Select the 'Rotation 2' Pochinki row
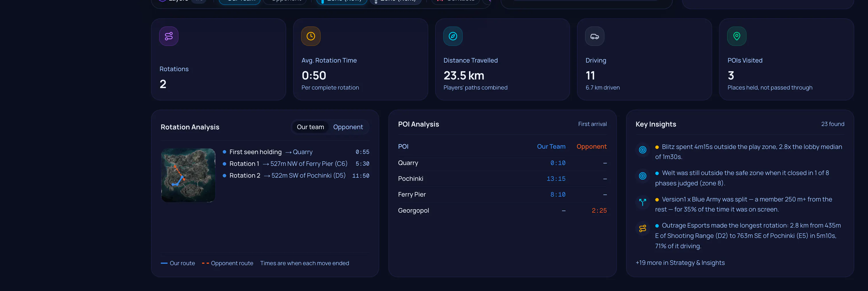 (x=296, y=175)
